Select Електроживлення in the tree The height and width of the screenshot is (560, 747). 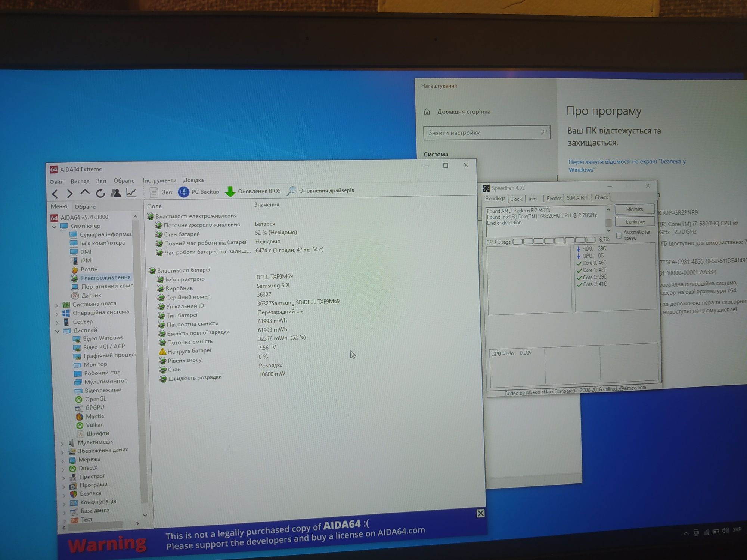tap(102, 278)
